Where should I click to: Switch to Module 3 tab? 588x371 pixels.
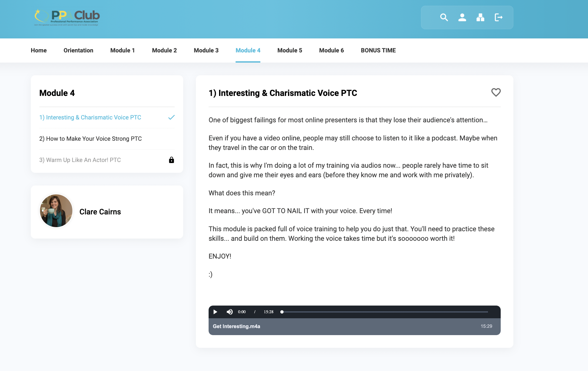pos(206,51)
